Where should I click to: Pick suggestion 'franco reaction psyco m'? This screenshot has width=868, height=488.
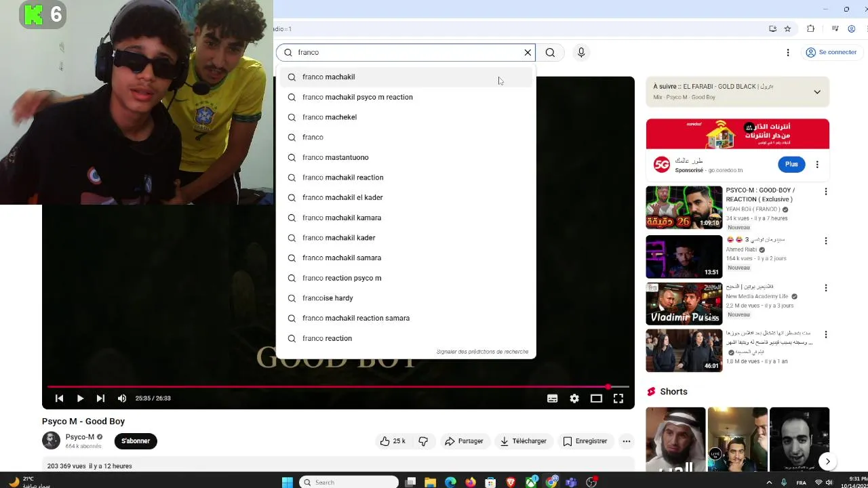(x=406, y=278)
